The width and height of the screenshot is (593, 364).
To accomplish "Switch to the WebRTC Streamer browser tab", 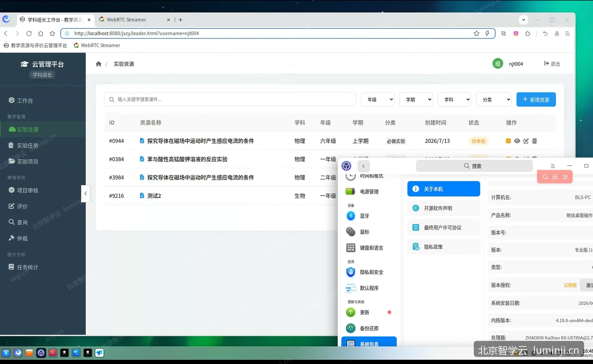I will pyautogui.click(x=134, y=20).
